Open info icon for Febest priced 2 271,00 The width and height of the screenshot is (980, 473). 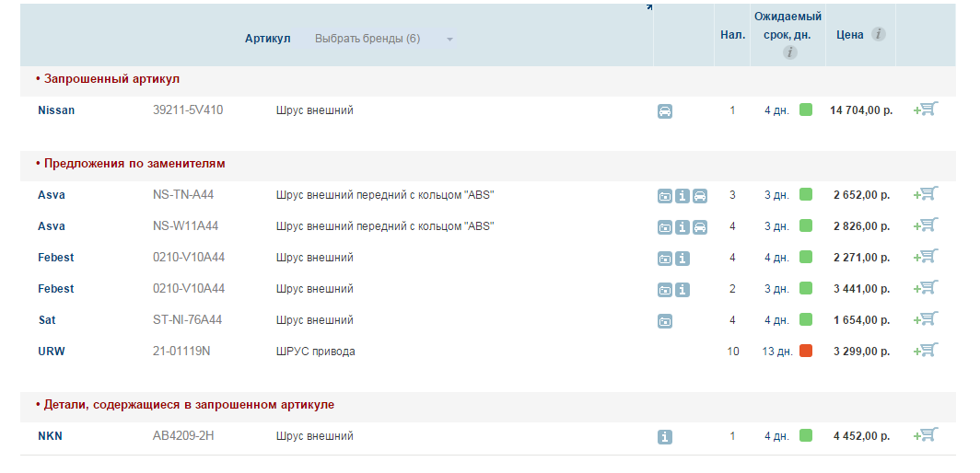coord(682,259)
